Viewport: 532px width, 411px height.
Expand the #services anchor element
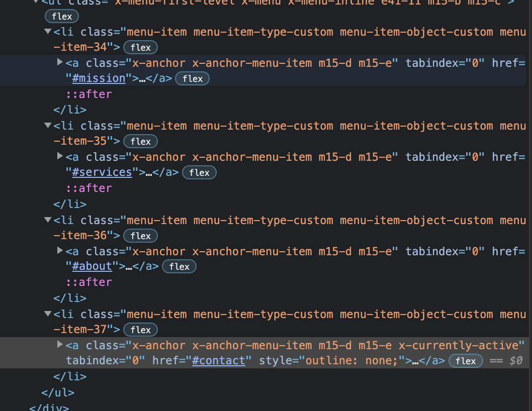(x=60, y=157)
